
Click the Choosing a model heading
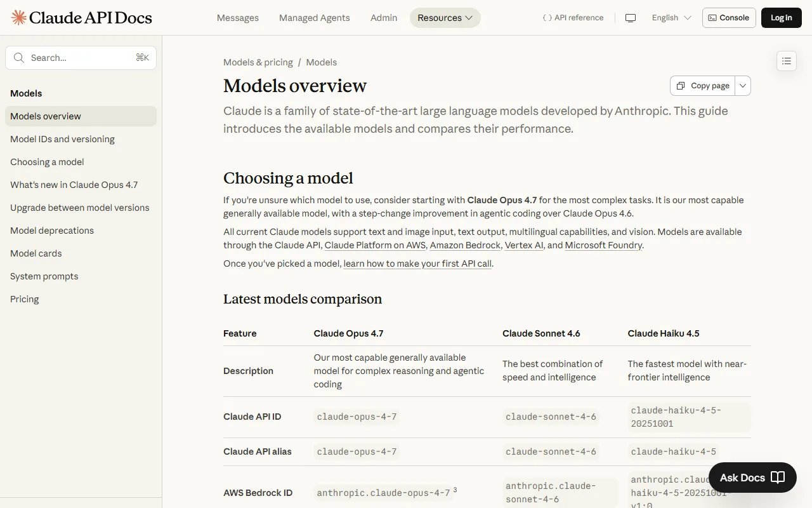point(288,178)
